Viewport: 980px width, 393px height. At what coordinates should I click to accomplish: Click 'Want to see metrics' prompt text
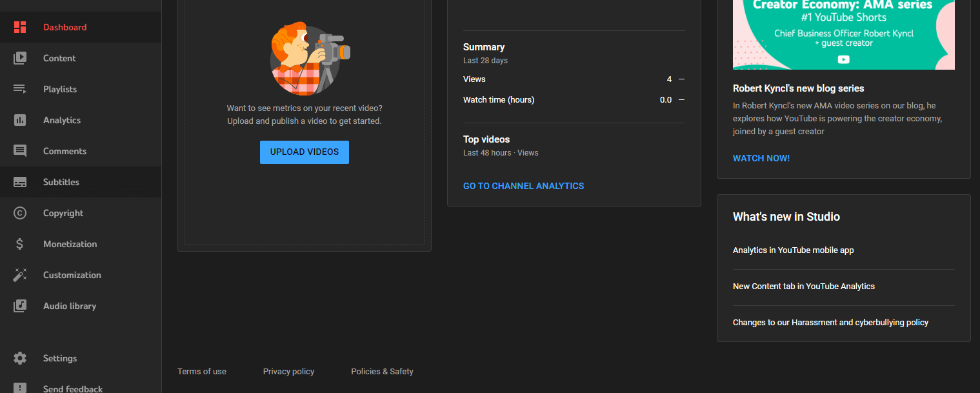(305, 115)
